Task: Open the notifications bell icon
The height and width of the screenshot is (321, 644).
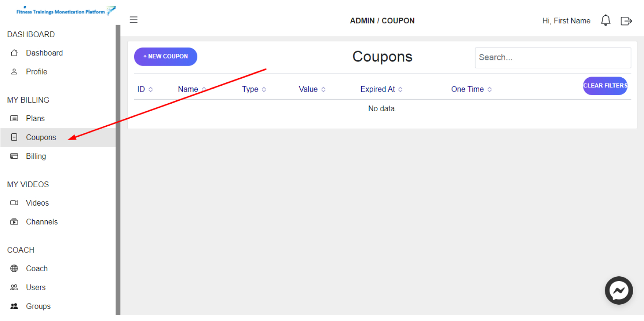Action: (606, 20)
